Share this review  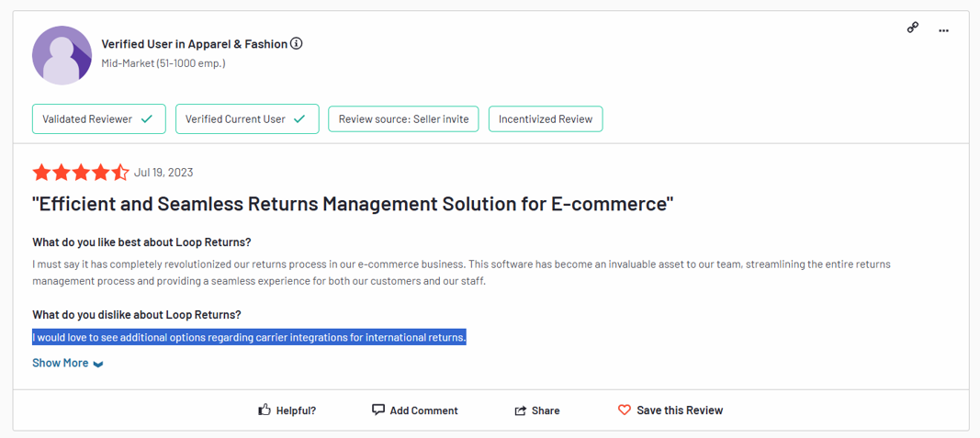537,410
